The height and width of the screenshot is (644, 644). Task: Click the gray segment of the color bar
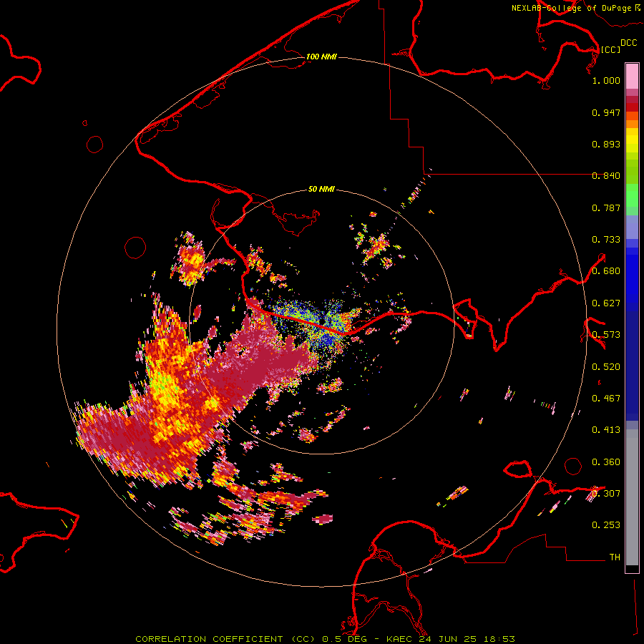632,497
